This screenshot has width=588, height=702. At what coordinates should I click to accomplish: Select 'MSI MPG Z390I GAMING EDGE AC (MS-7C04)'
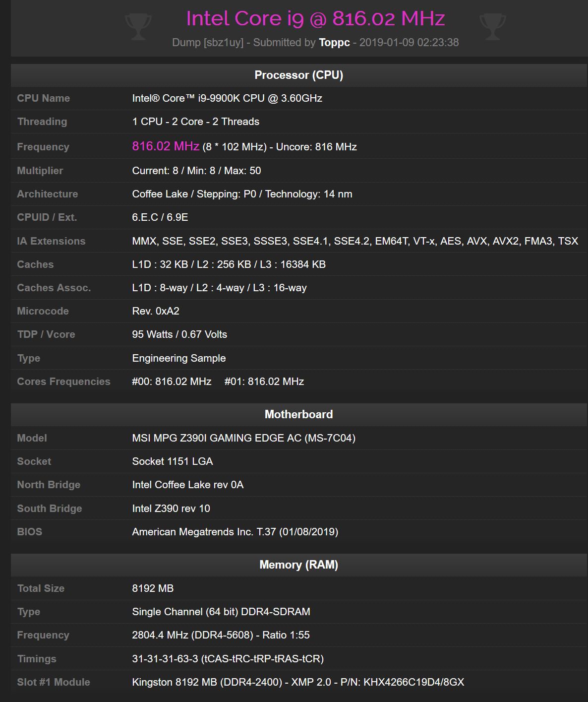coord(244,438)
